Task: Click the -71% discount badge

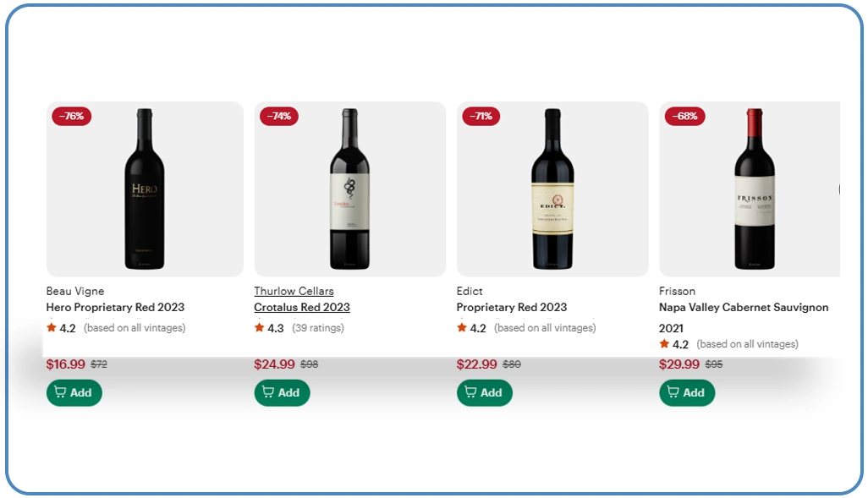Action: (481, 116)
